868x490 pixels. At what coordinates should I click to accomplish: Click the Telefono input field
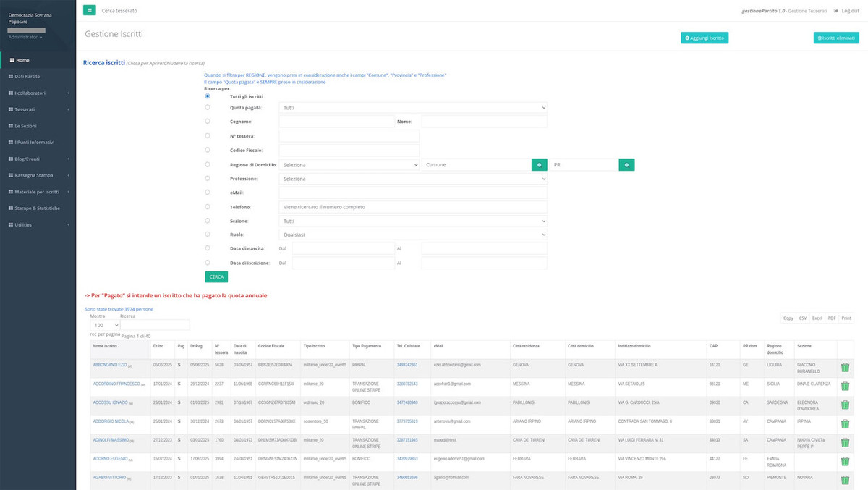412,207
